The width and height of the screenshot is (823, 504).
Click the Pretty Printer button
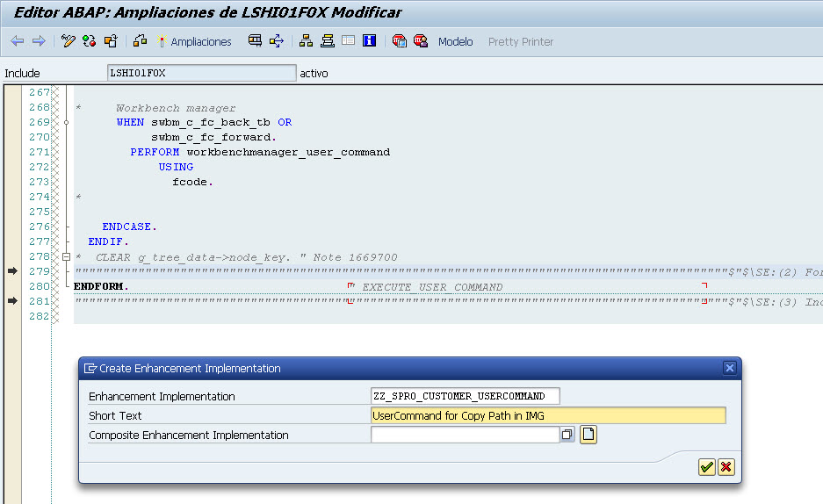tap(521, 42)
